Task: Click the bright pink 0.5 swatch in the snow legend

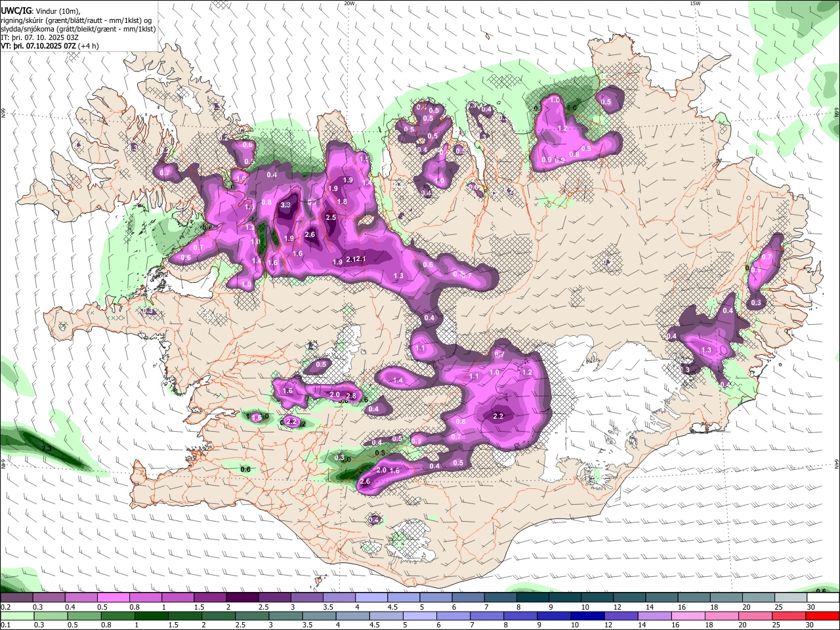Action: [x=114, y=598]
